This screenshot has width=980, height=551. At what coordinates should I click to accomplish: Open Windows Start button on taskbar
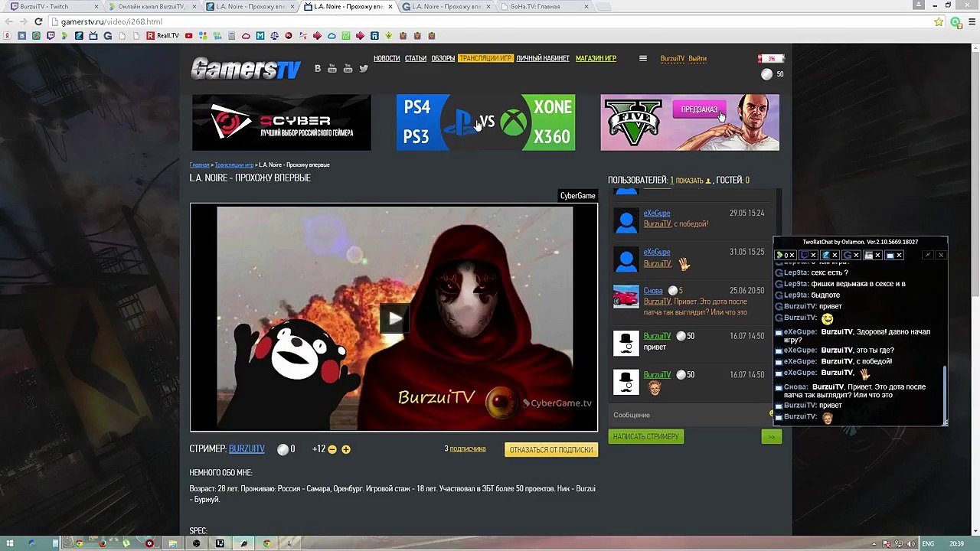[9, 543]
